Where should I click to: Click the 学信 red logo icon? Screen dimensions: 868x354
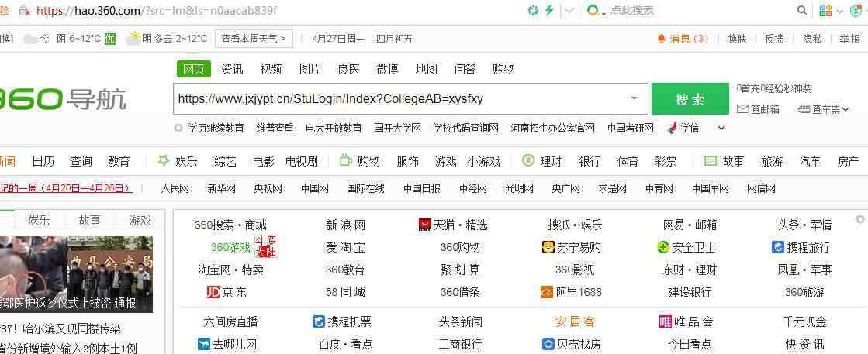(673, 128)
